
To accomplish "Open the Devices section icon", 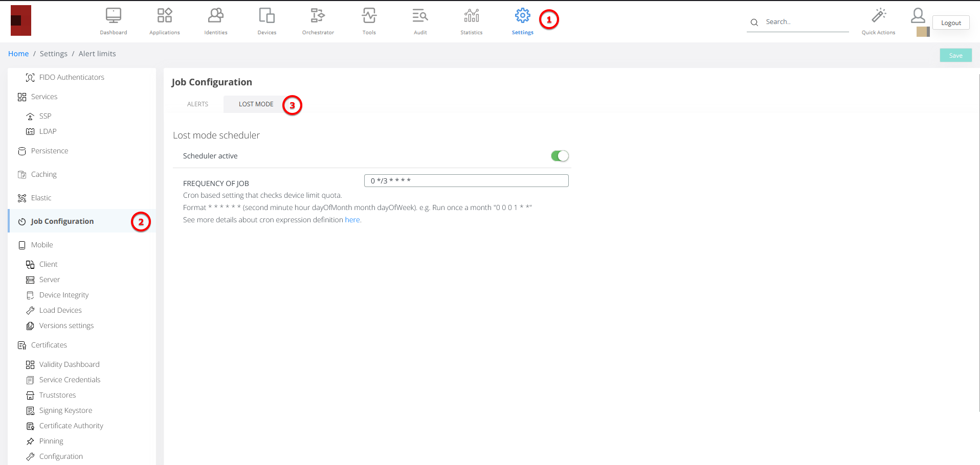I will [266, 16].
